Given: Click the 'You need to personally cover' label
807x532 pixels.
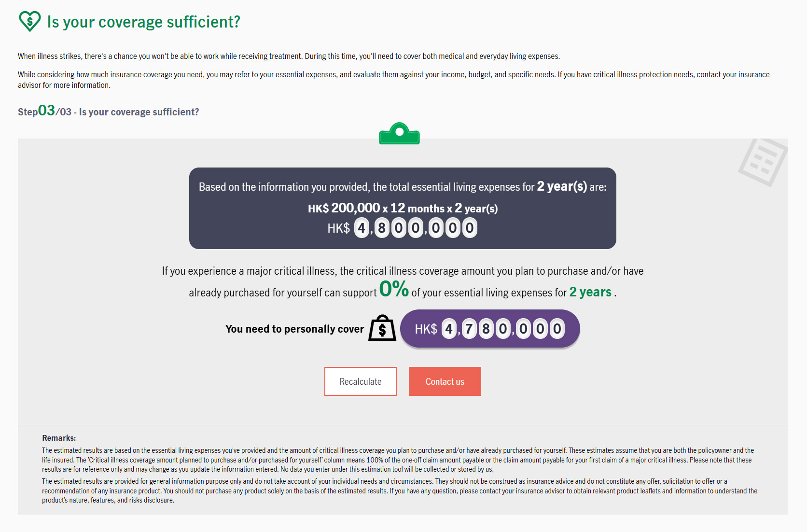Looking at the screenshot, I should point(295,329).
